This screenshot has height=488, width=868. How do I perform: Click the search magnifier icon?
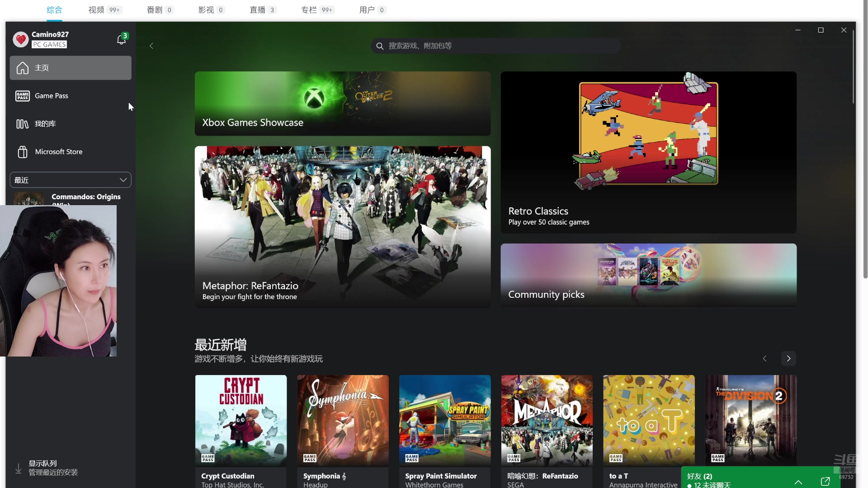[x=380, y=46]
